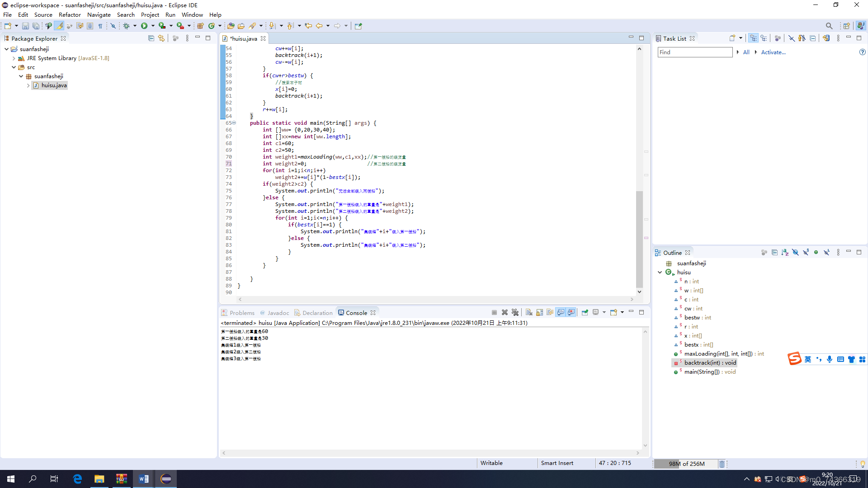Click Clear Console icon
The height and width of the screenshot is (488, 868).
click(x=529, y=312)
